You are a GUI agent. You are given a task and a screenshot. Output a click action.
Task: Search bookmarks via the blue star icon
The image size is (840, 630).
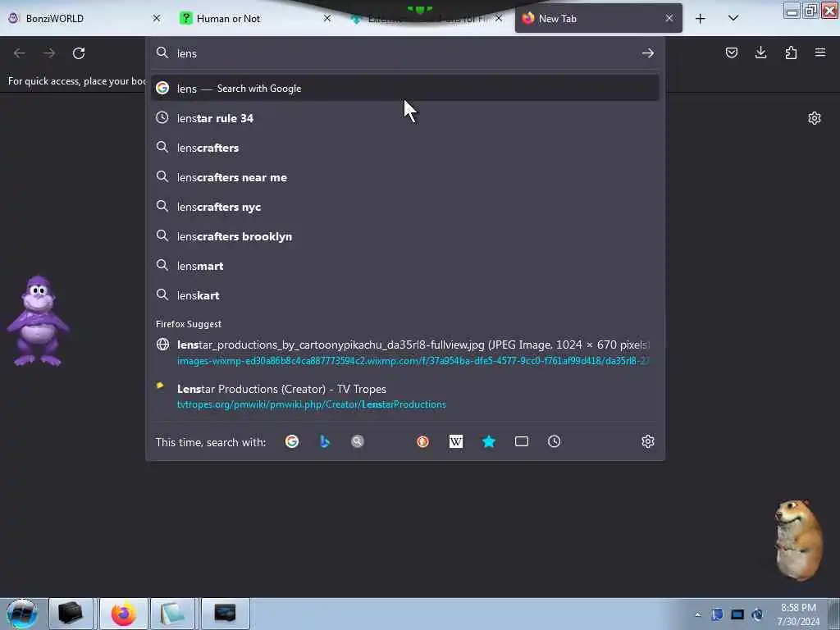tap(489, 441)
